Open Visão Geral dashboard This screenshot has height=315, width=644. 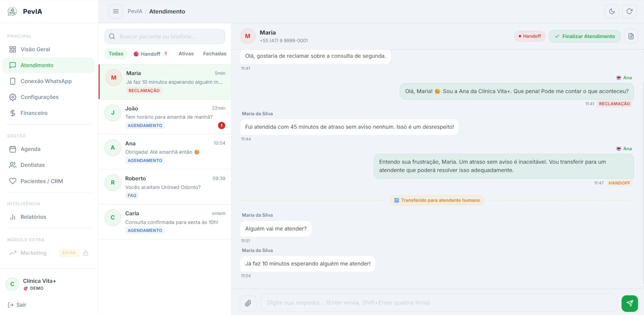coord(49,49)
